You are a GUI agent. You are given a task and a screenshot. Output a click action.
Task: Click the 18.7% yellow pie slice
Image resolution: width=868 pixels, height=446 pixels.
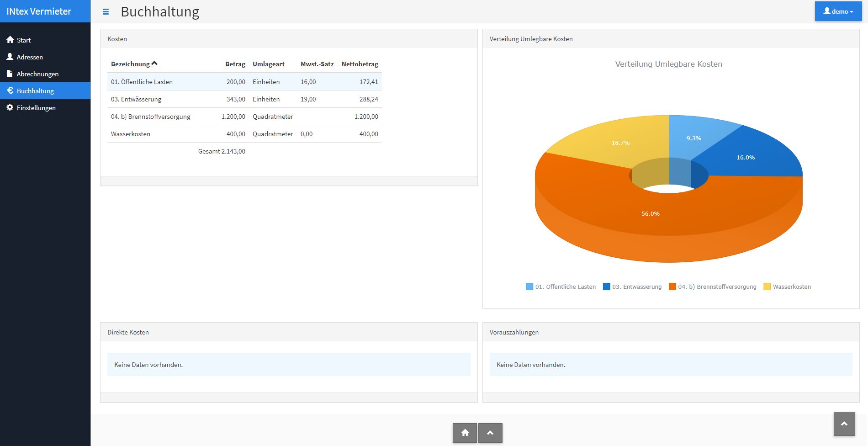pos(620,143)
